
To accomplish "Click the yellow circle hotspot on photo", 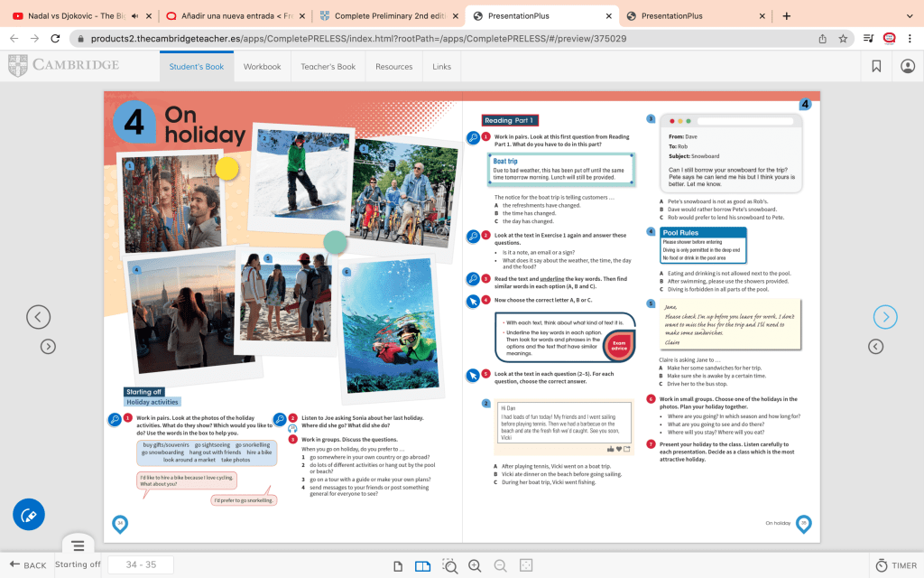I will [x=226, y=168].
